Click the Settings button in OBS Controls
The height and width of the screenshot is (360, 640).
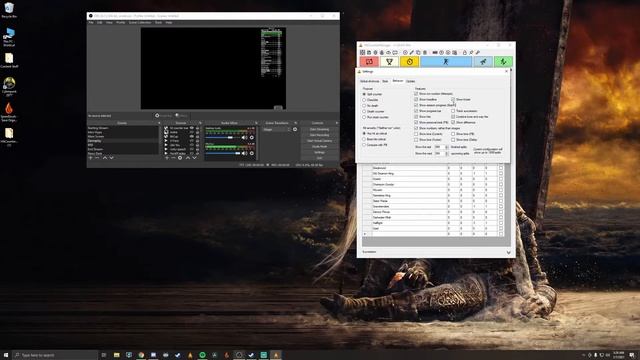tap(319, 152)
